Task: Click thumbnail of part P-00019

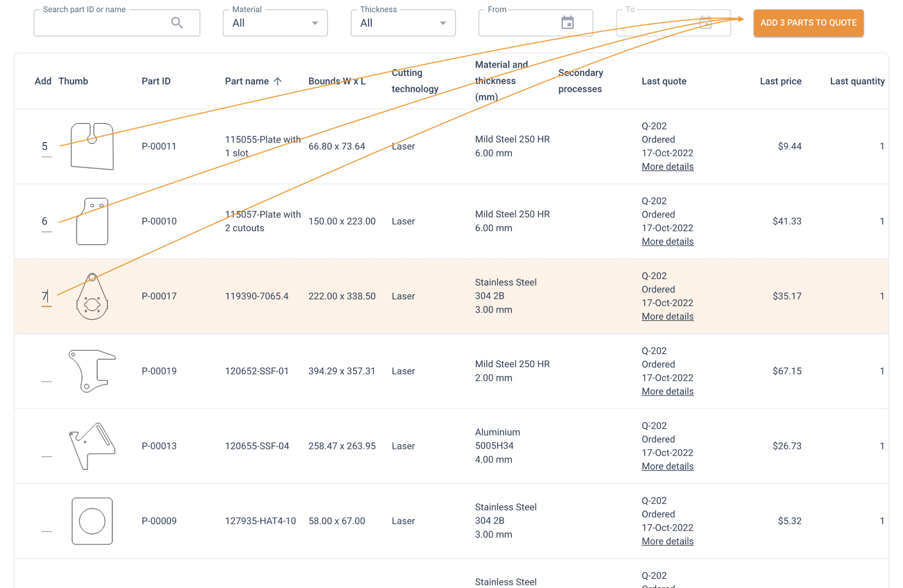Action: 92,371
